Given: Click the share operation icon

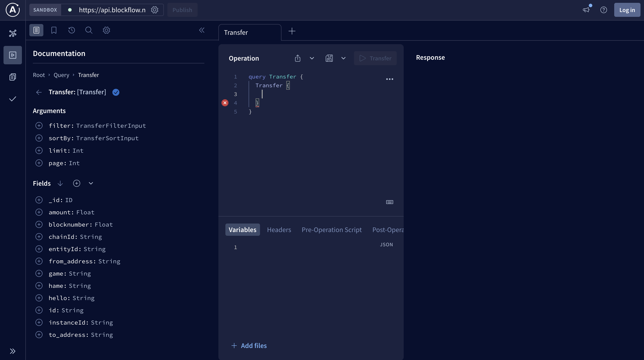Looking at the screenshot, I should pos(297,58).
